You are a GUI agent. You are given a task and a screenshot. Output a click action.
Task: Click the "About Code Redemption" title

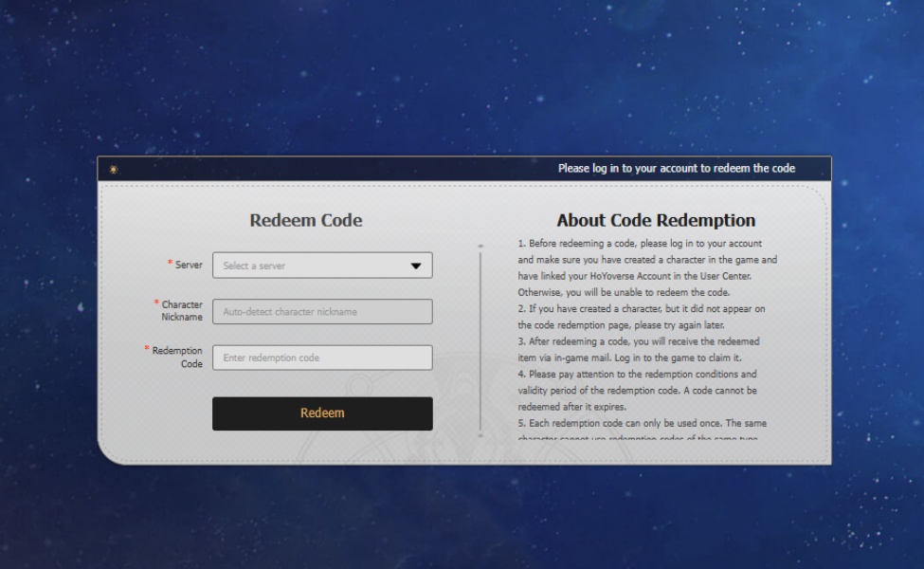tap(660, 220)
